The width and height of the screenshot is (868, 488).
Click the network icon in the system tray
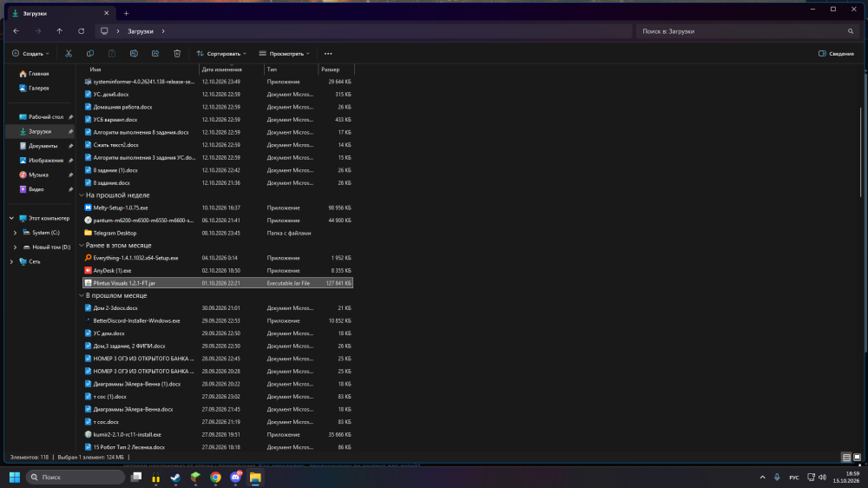click(811, 477)
